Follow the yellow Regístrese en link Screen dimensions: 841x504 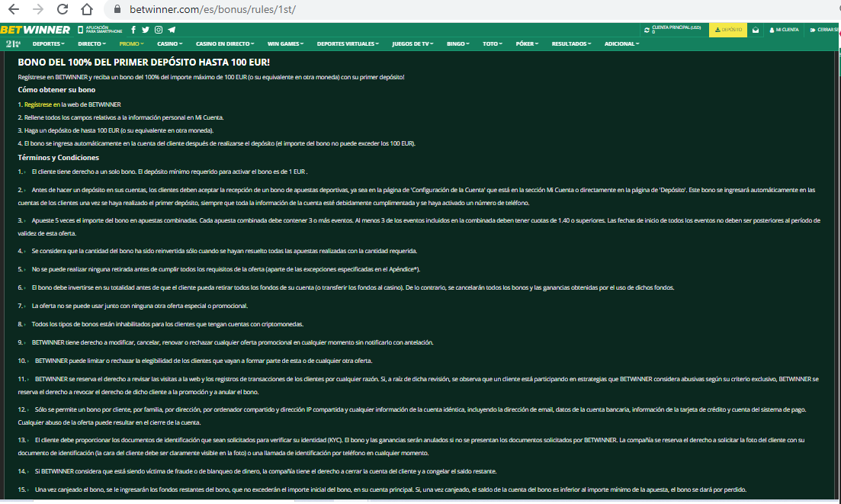pos(42,104)
